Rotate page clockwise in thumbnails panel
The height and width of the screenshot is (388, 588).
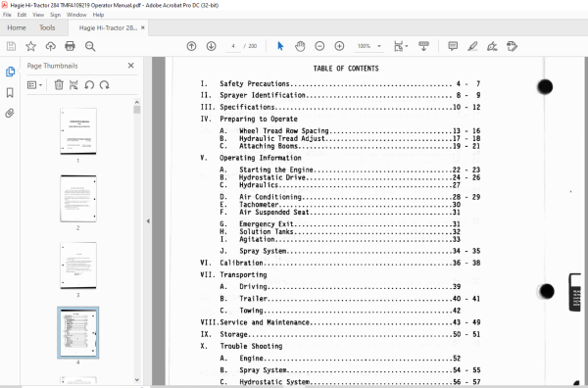tap(105, 85)
